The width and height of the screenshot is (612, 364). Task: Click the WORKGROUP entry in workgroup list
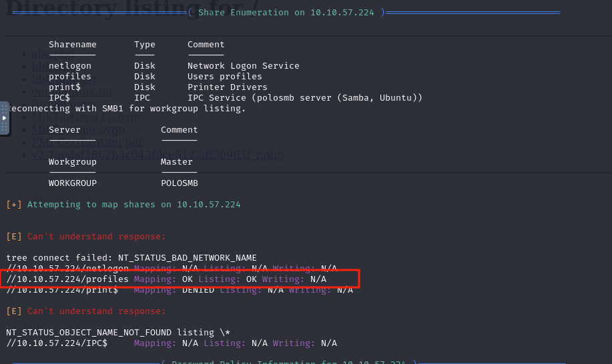(x=72, y=183)
